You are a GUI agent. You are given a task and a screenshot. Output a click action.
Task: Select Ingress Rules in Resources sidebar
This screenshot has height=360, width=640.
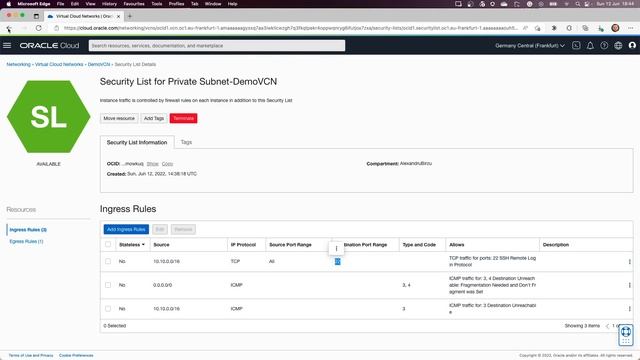click(28, 230)
